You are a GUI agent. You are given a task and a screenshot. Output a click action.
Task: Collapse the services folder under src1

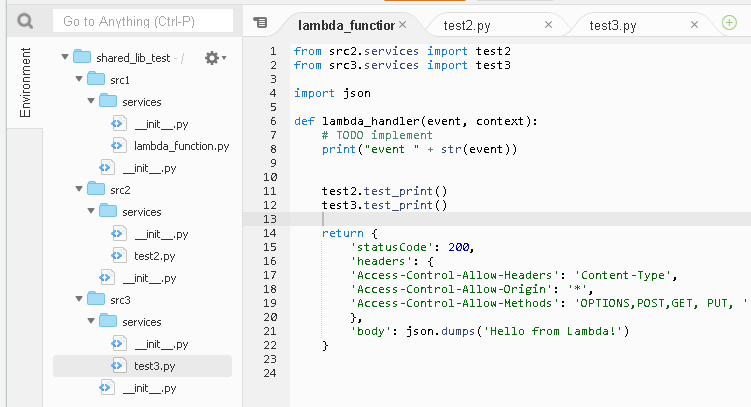[91, 101]
